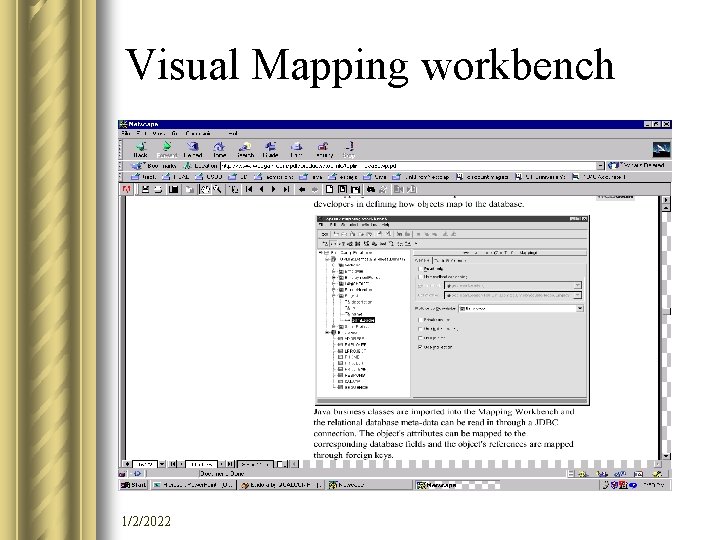Screen dimensions: 720x540
Task: Switch to Microsoft PowerPoint taskbar button
Action: [x=193, y=485]
